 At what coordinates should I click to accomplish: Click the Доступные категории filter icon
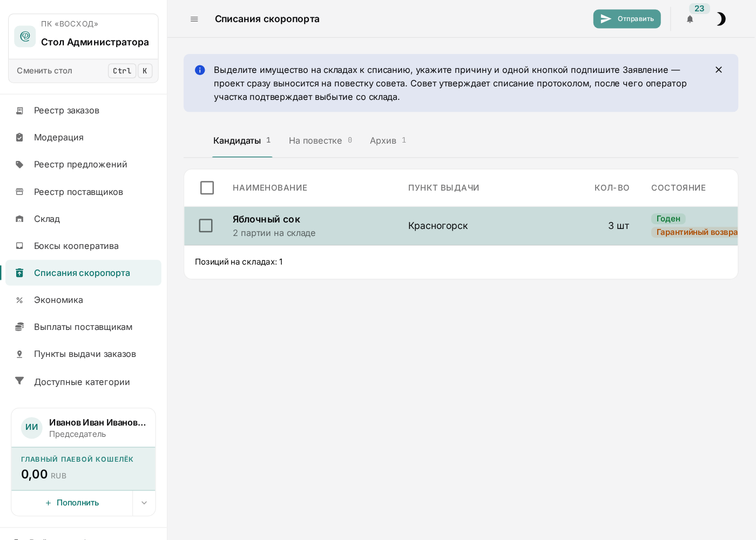click(x=19, y=381)
